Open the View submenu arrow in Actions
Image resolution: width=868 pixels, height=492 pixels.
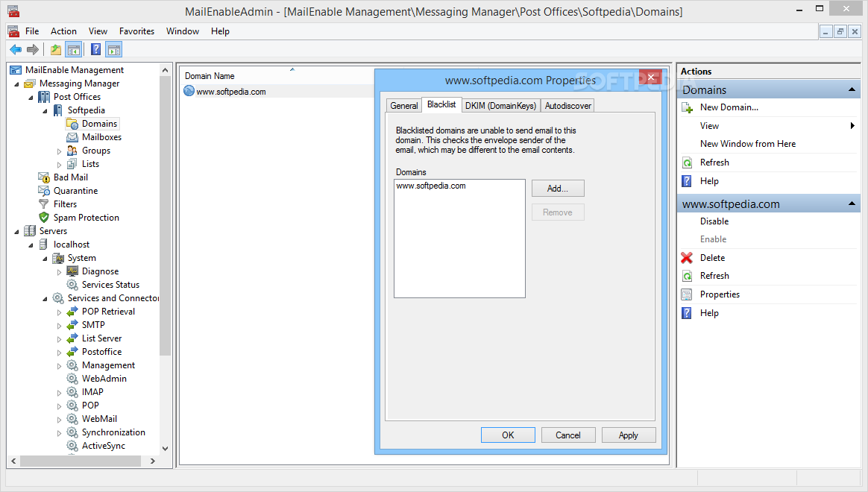pos(852,126)
